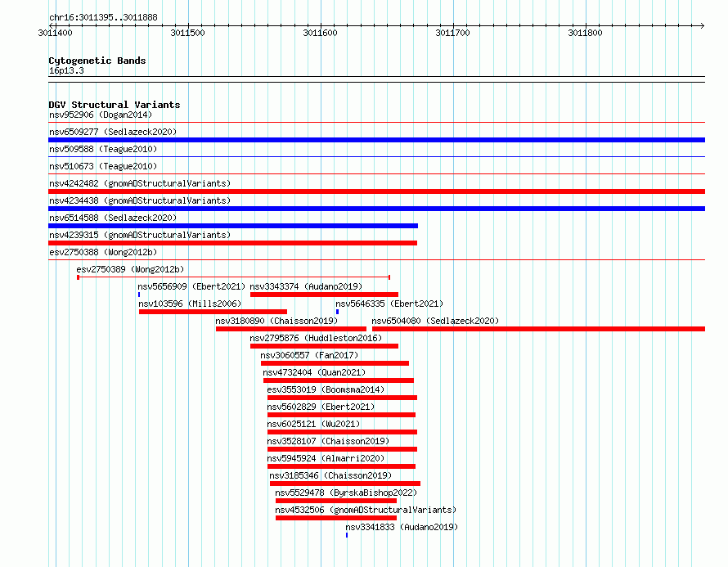Click the ruler's right arrow end

pos(702,25)
